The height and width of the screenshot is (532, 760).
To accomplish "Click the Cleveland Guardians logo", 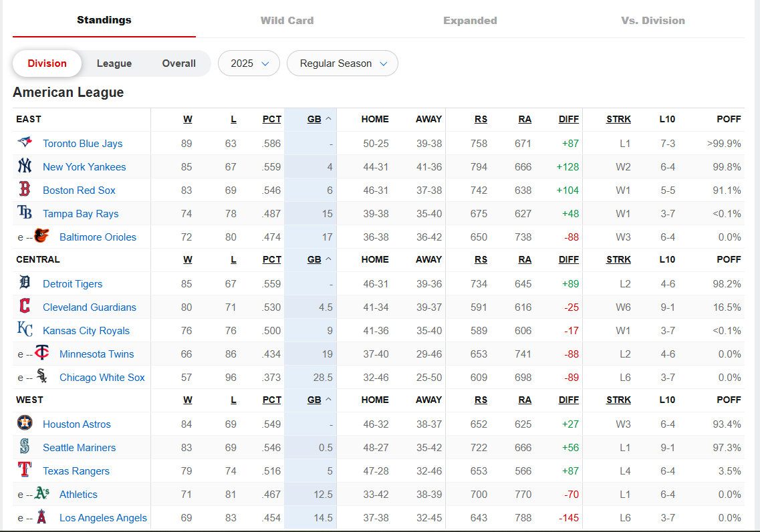I will pos(25,306).
